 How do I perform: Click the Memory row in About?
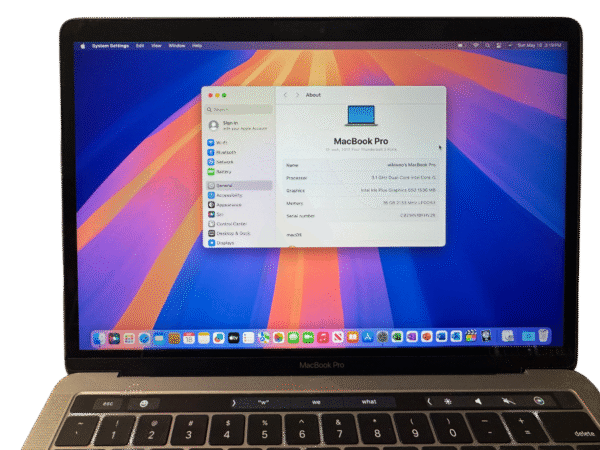(361, 203)
